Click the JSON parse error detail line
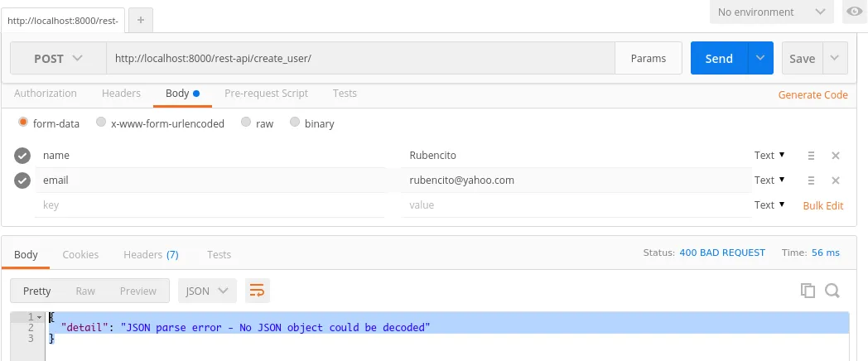 coord(246,327)
